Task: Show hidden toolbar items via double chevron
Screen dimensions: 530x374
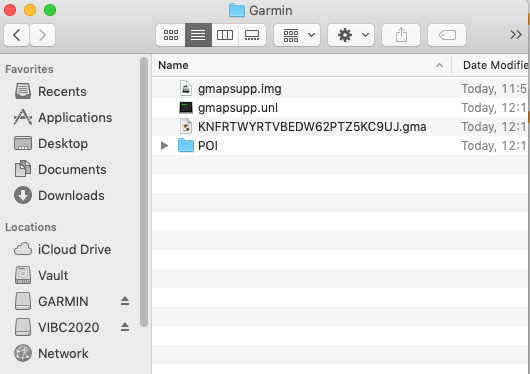Action: coord(516,34)
